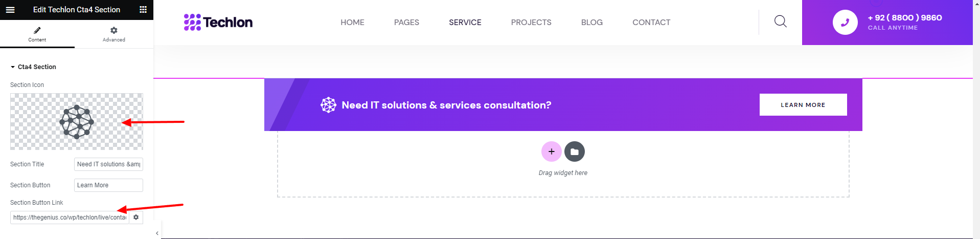
Task: Click the CONTACT navigation link
Action: coord(651,23)
